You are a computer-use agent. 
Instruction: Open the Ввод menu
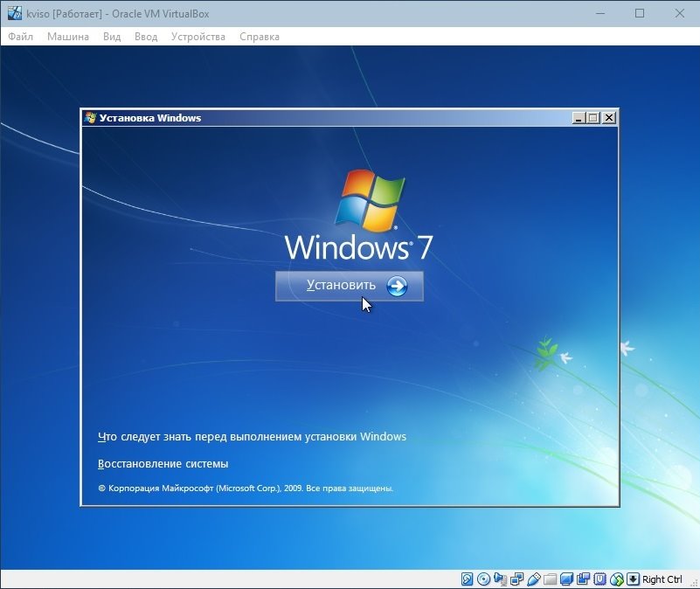coord(146,37)
